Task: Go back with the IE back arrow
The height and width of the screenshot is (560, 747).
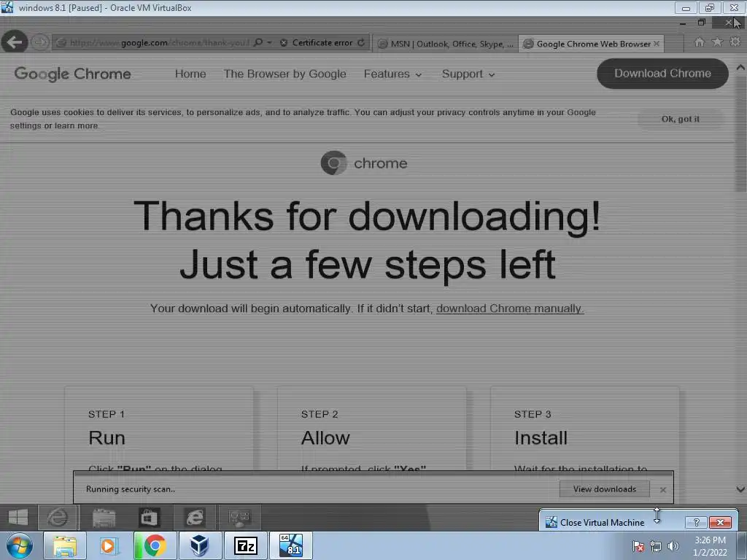Action: (x=15, y=42)
